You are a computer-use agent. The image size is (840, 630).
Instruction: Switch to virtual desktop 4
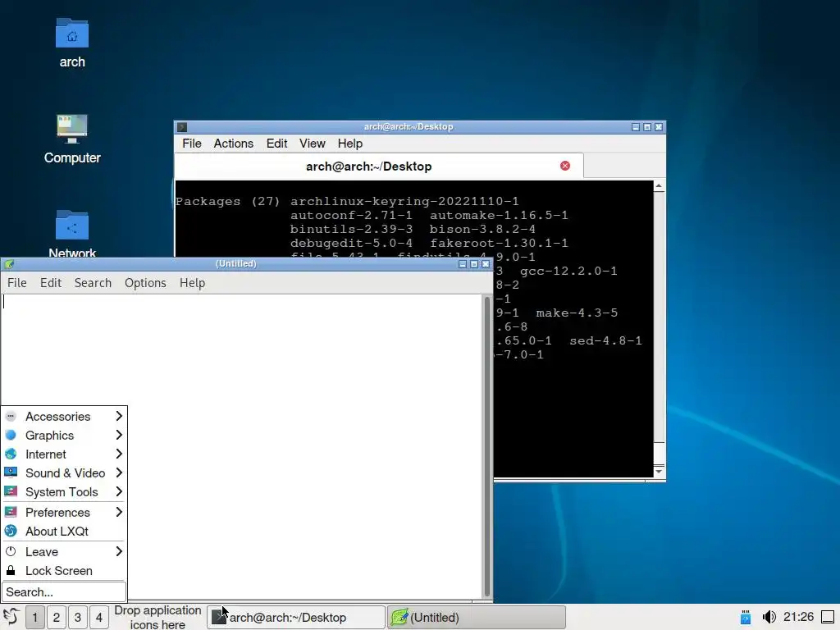(99, 617)
